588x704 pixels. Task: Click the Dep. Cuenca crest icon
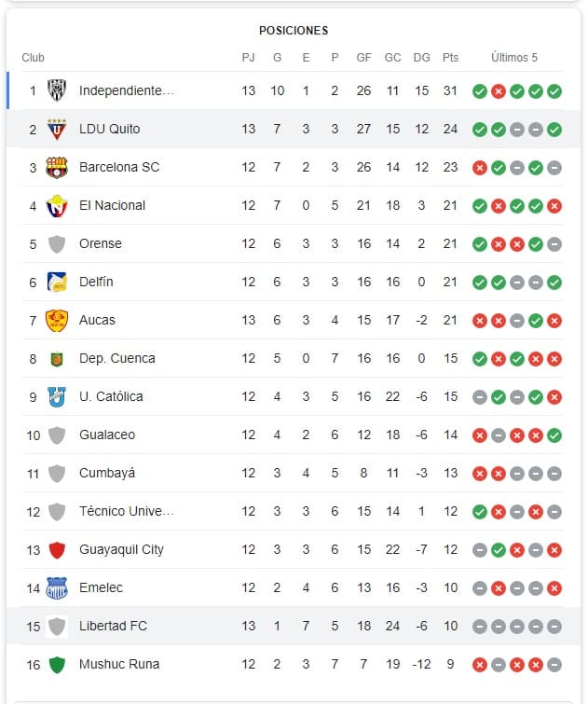57,358
